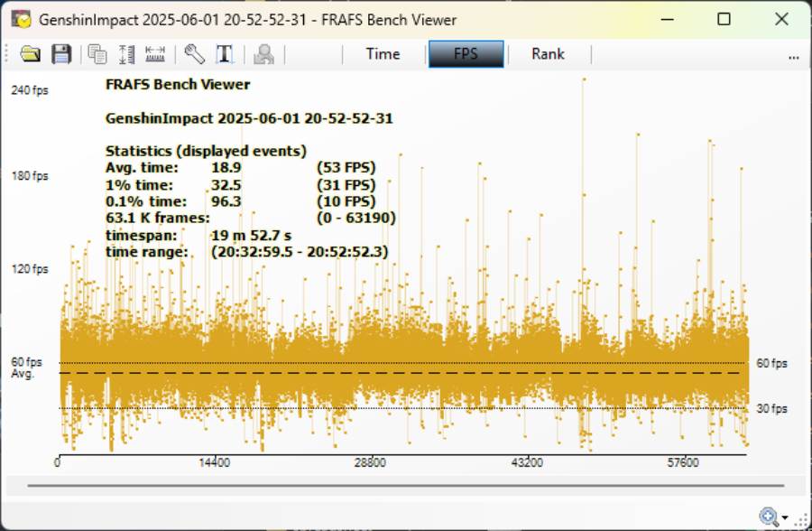This screenshot has height=531, width=812.
Task: Switch to the Rank view
Action: [548, 54]
